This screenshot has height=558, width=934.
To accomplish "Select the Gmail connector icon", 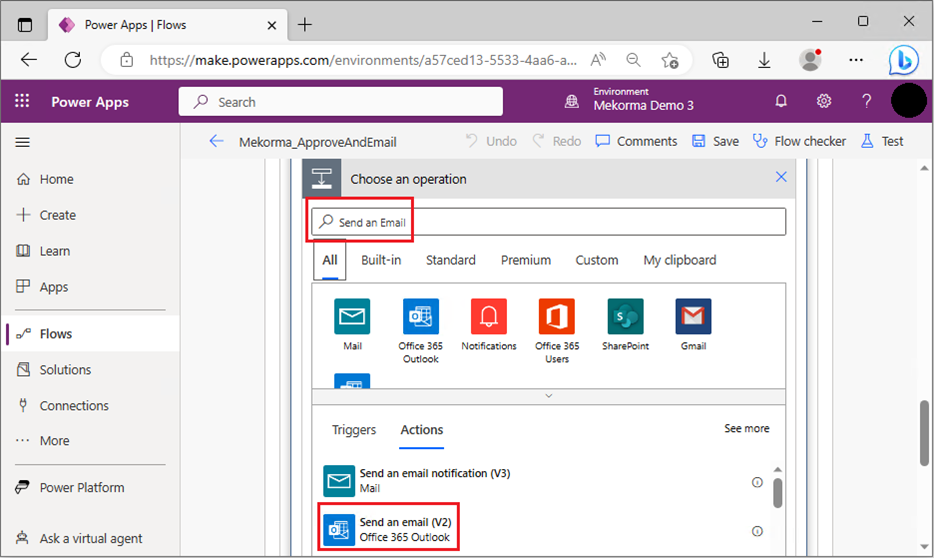I will [693, 316].
